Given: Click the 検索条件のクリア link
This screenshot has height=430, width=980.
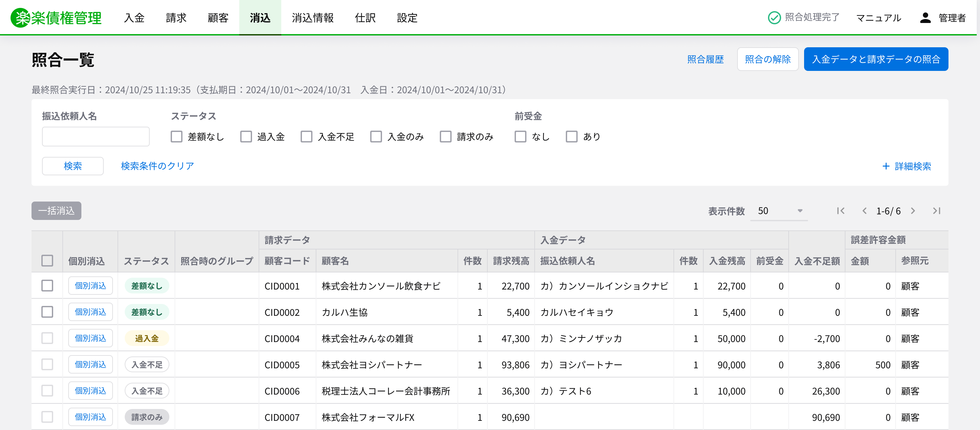Looking at the screenshot, I should [x=157, y=166].
